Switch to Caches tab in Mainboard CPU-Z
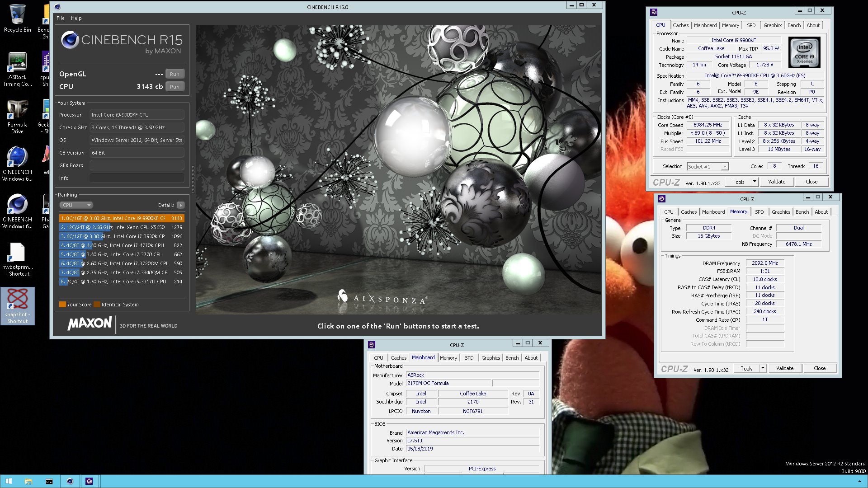 pos(398,358)
